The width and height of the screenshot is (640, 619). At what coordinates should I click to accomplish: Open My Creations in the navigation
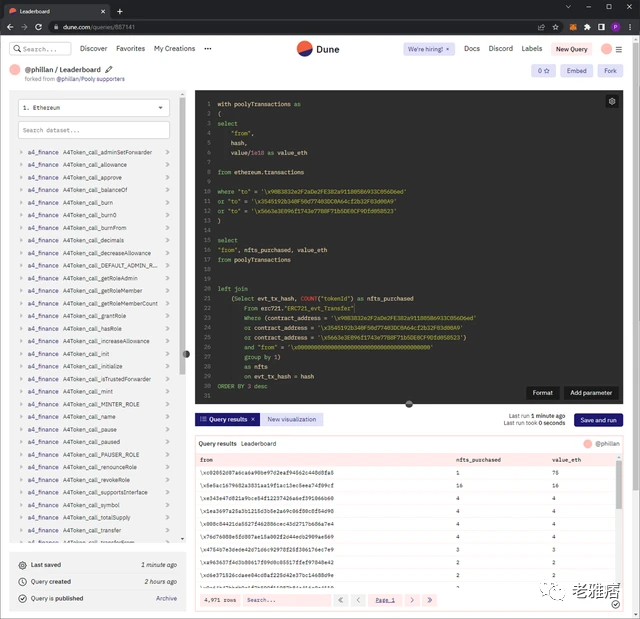174,49
